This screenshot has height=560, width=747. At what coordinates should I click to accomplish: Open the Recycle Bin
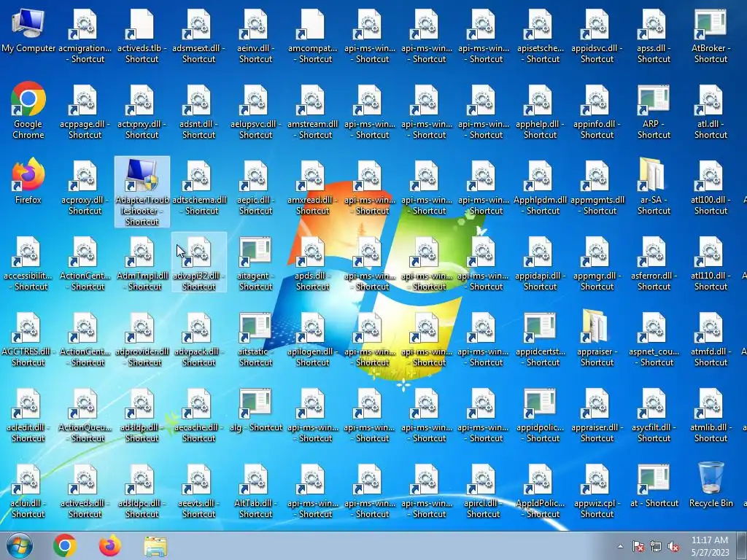tap(711, 485)
